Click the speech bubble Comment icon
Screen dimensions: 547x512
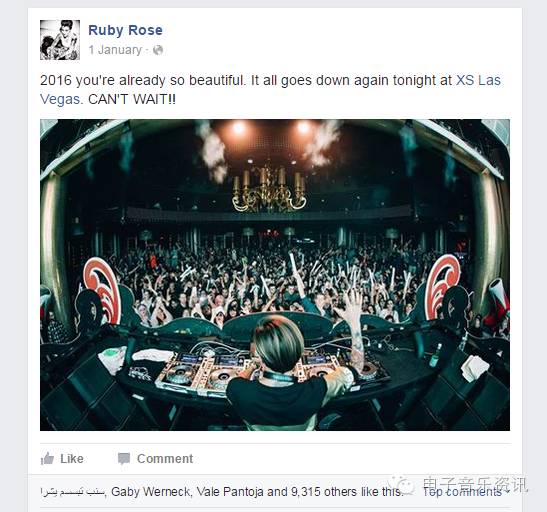(124, 459)
